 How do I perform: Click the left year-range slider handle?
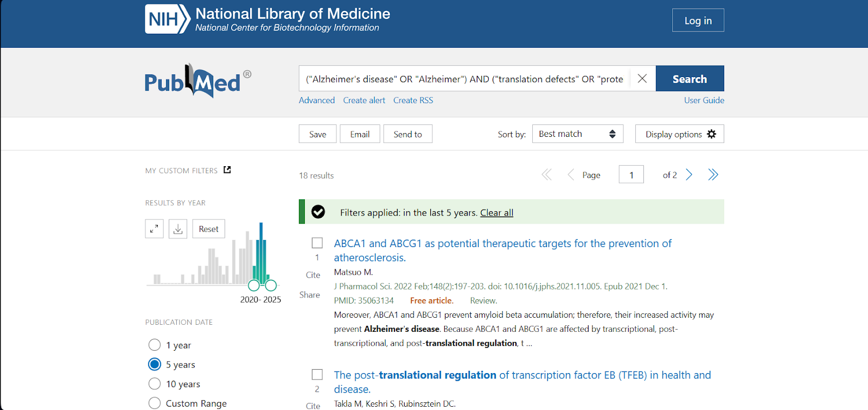tap(254, 285)
